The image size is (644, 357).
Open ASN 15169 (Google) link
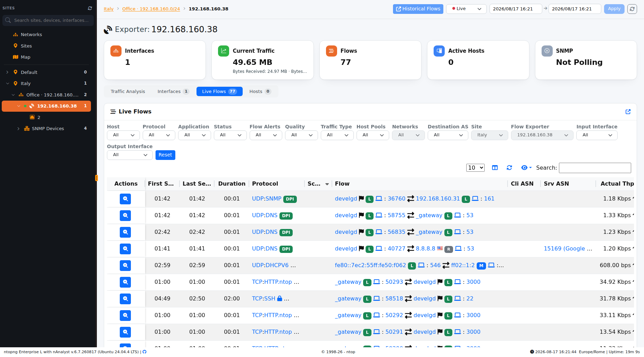568,249
